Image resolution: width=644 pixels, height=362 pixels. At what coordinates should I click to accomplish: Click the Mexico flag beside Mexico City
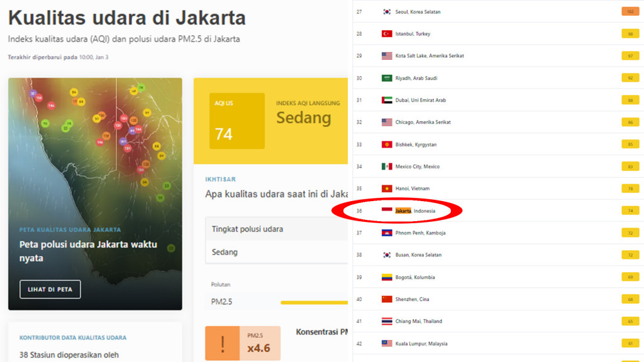pos(387,167)
